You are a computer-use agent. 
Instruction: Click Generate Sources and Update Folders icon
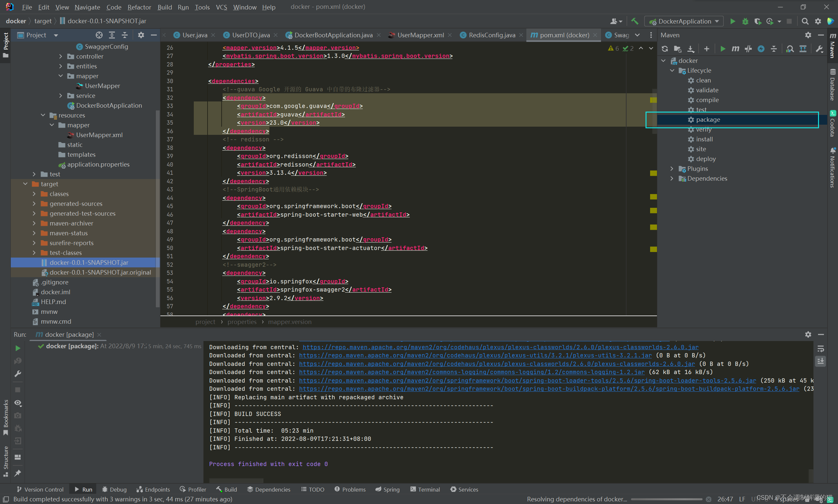678,49
